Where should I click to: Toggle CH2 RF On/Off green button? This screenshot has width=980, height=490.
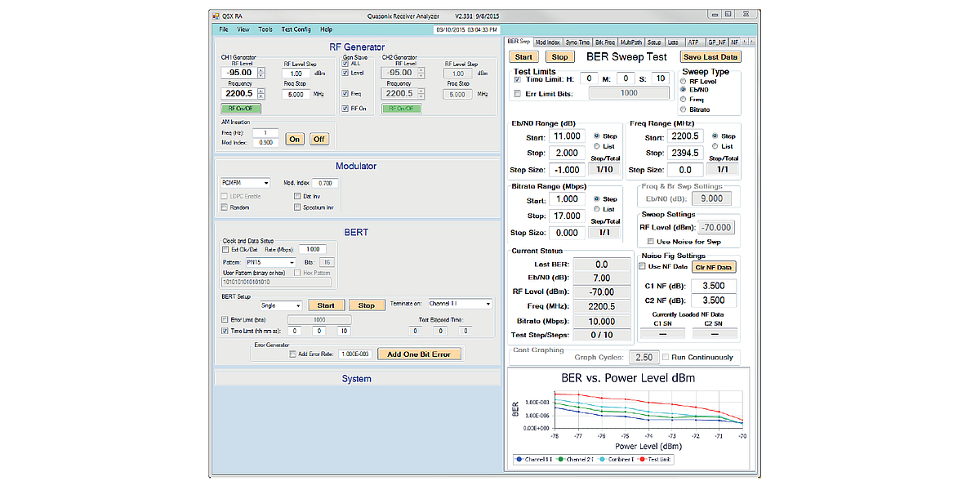pos(400,108)
